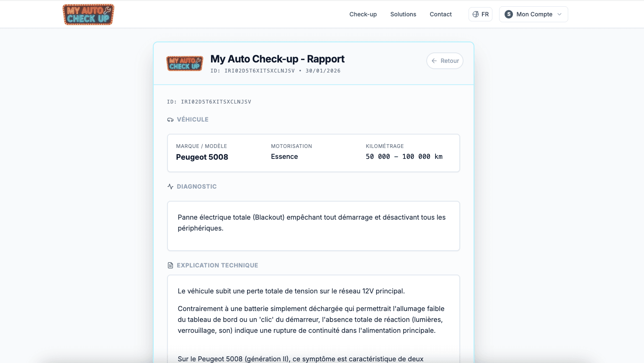644x363 pixels.
Task: Click the globe language icon
Action: coord(476,14)
